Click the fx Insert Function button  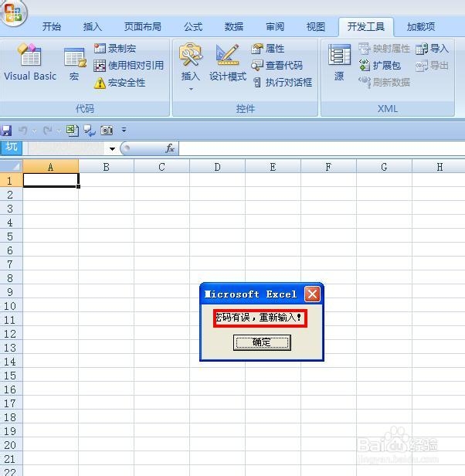pos(170,148)
